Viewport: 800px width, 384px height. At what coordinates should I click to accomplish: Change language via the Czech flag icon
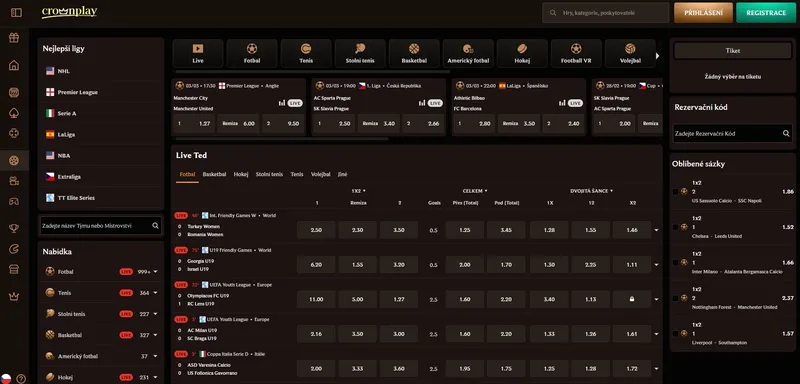tap(6, 378)
